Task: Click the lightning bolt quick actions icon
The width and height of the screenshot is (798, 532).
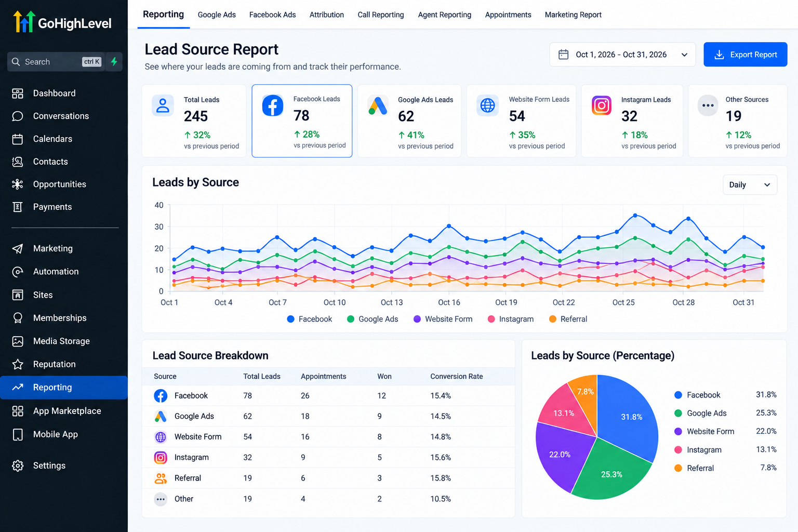Action: click(x=114, y=62)
